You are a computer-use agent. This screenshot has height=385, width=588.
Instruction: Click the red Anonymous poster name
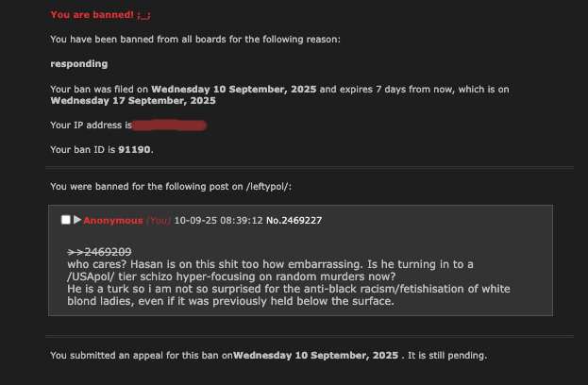pyautogui.click(x=113, y=221)
